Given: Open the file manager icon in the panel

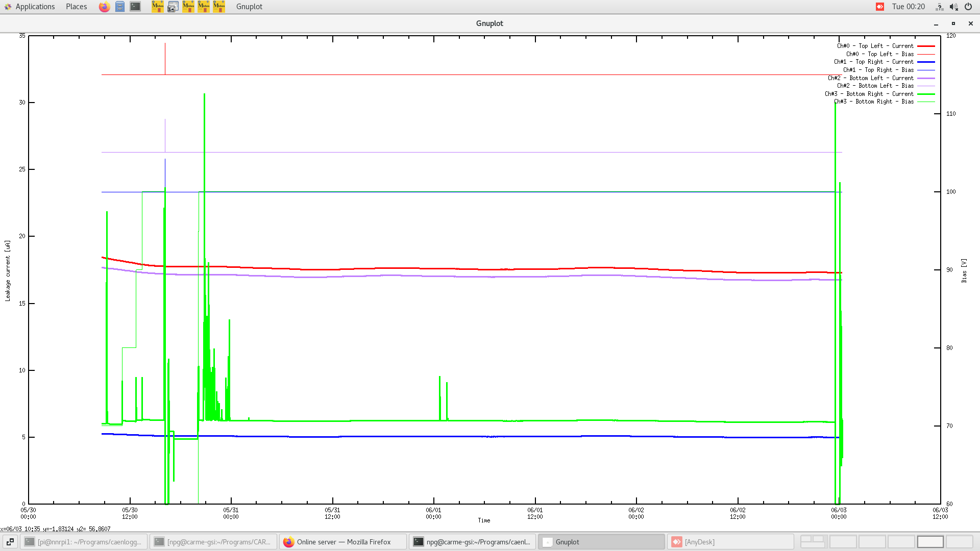Looking at the screenshot, I should point(120,7).
